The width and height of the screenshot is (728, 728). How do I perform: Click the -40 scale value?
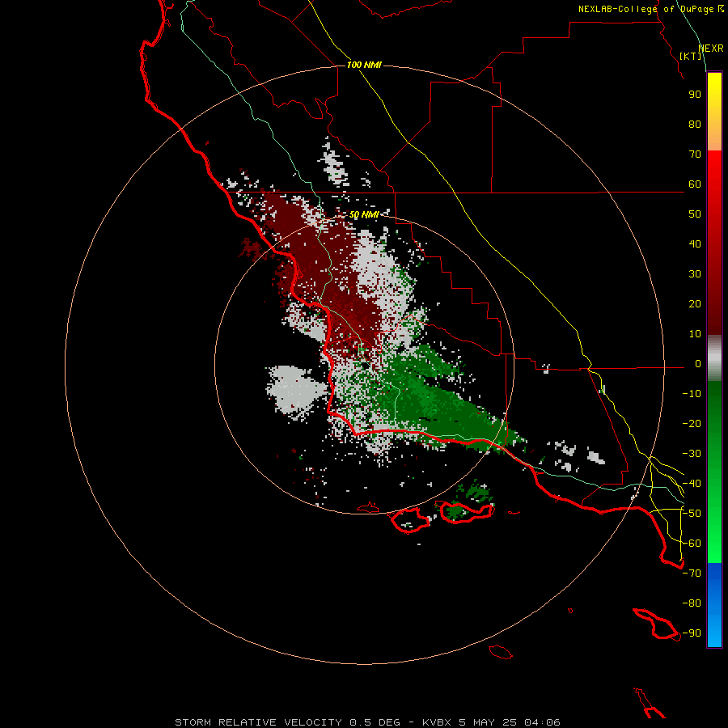692,484
